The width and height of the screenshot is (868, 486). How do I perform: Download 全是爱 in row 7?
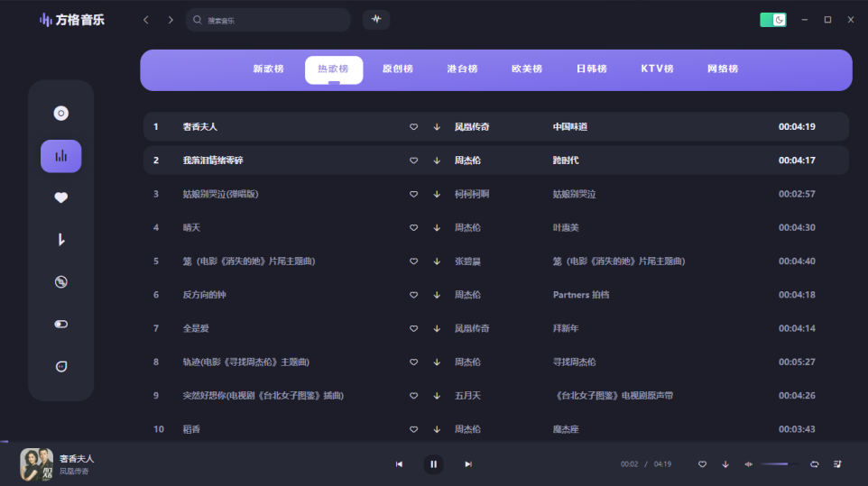437,328
